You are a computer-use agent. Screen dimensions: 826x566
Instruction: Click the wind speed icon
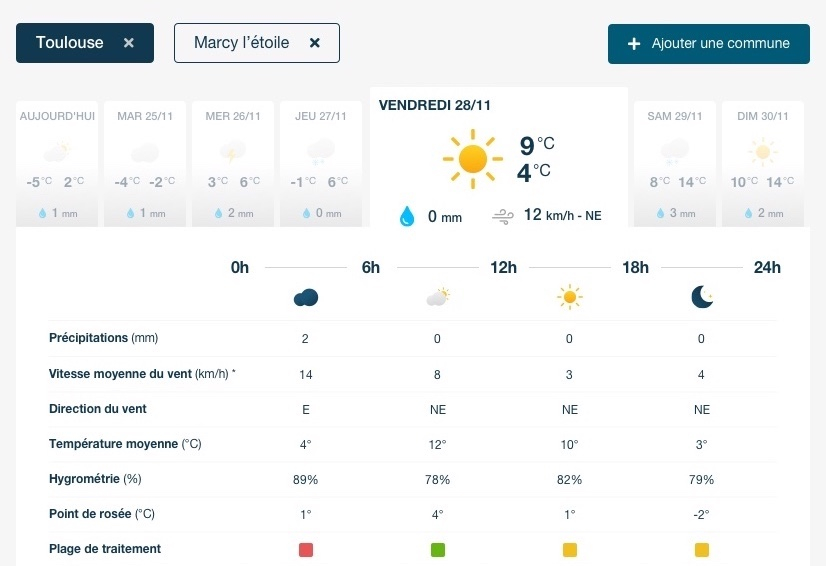point(503,216)
